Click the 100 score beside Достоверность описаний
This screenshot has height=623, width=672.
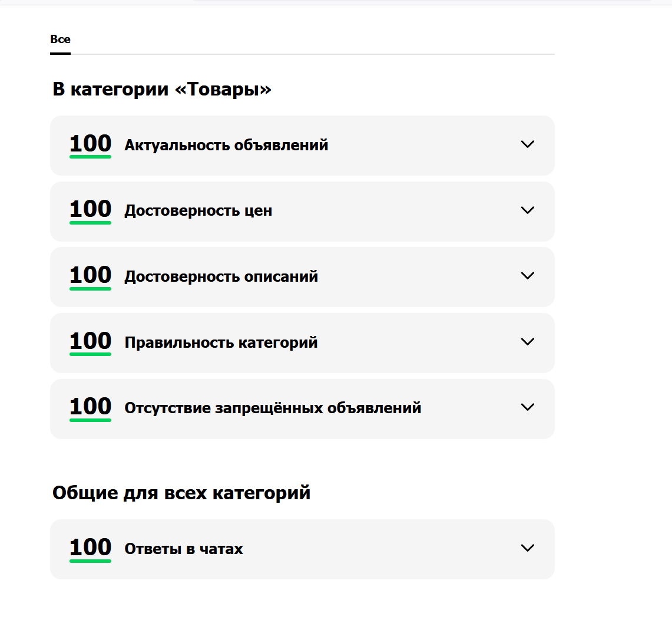(91, 276)
